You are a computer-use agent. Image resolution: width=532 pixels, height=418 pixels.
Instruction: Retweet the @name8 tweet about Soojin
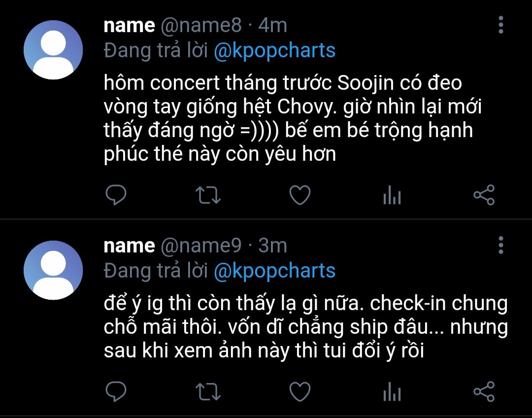(208, 196)
